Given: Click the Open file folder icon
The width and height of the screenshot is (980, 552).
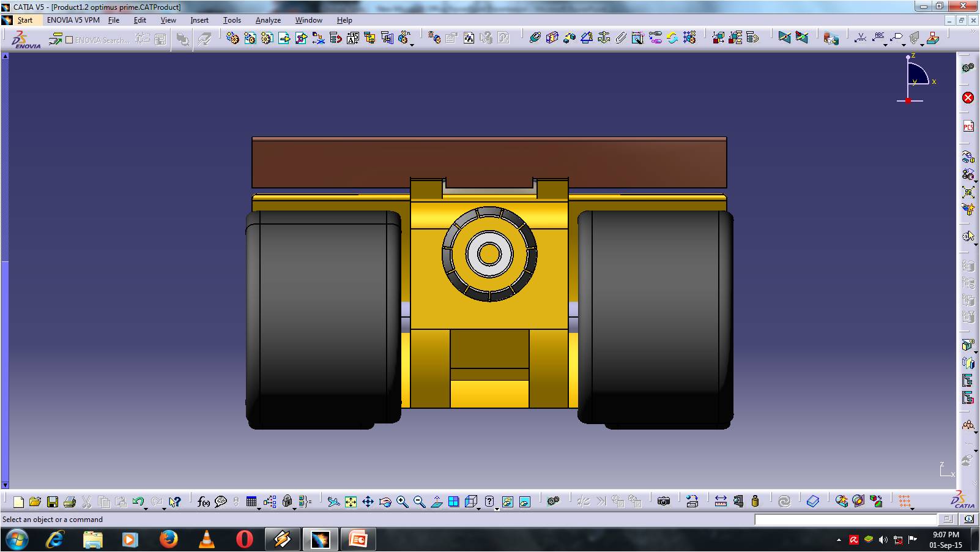Looking at the screenshot, I should 35,502.
